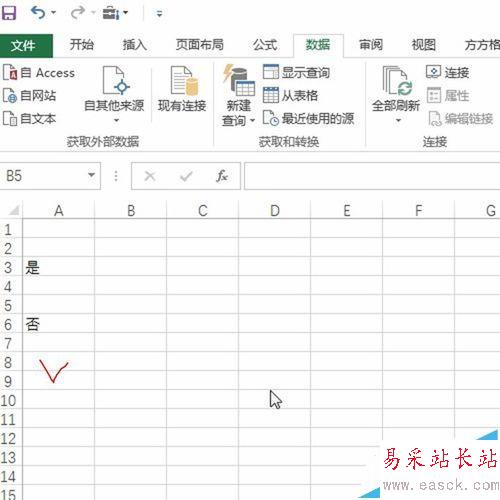Open the Redo history dropdown arrow
Image resolution: width=500 pixels, height=500 pixels.
pos(93,13)
